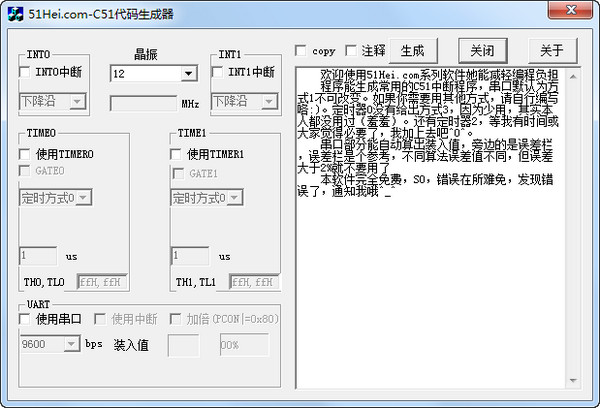Screen dimensions: 600x408
Task: Click the TH0, TL0 label
Action: [44, 282]
